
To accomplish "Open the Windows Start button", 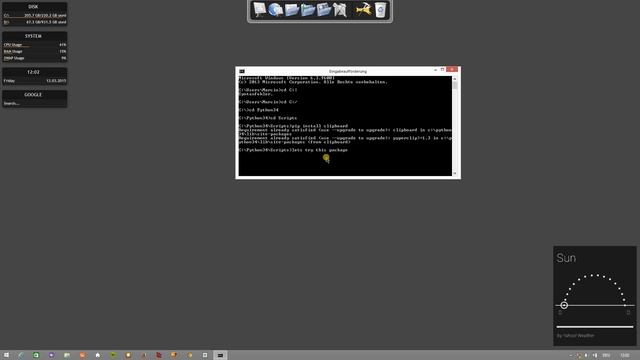I will pyautogui.click(x=6, y=355).
